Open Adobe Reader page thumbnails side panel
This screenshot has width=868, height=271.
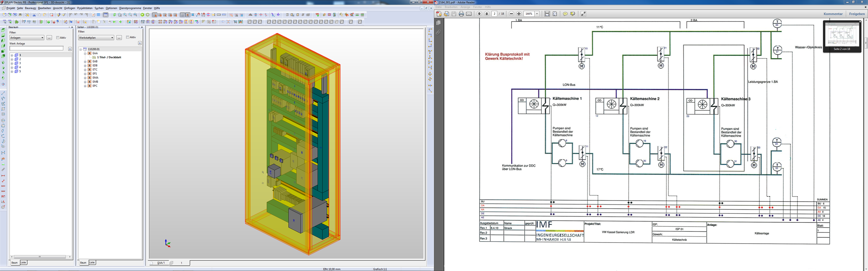tap(439, 23)
